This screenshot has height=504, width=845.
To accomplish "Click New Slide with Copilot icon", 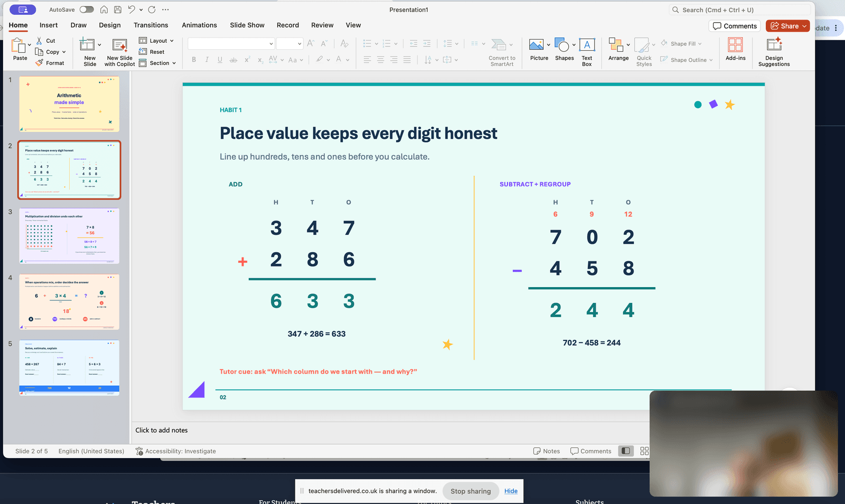I will 120,45.
